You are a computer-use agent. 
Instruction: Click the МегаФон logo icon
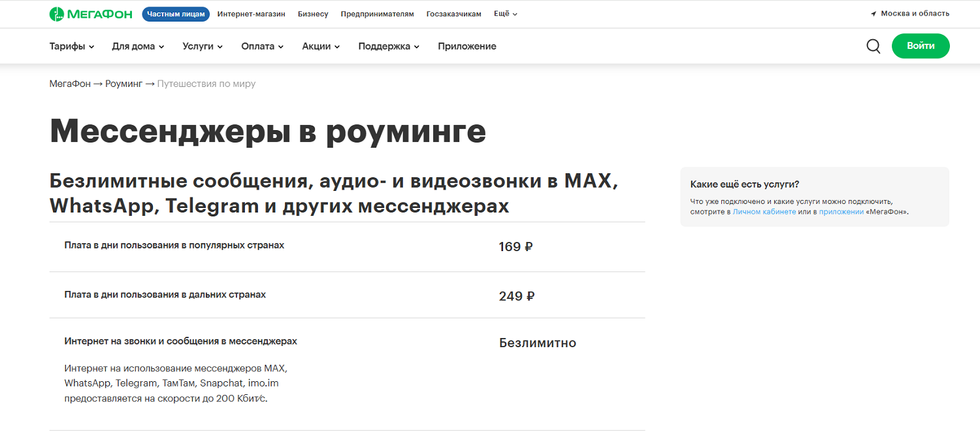tap(57, 13)
